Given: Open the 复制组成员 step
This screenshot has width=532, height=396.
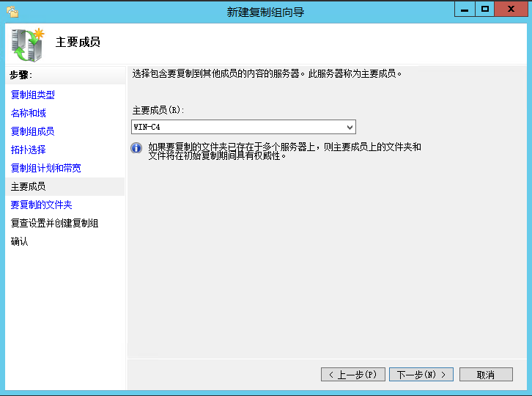Looking at the screenshot, I should pos(32,131).
